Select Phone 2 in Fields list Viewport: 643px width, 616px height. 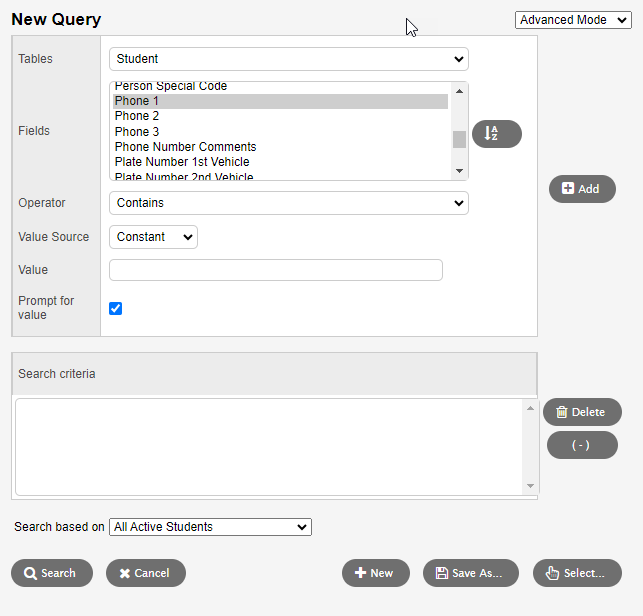coord(137,116)
